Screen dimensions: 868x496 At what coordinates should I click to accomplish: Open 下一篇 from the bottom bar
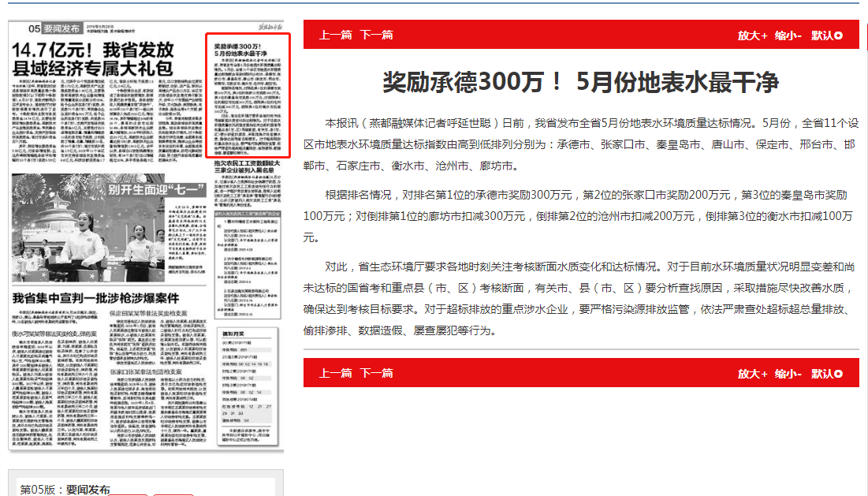point(376,373)
